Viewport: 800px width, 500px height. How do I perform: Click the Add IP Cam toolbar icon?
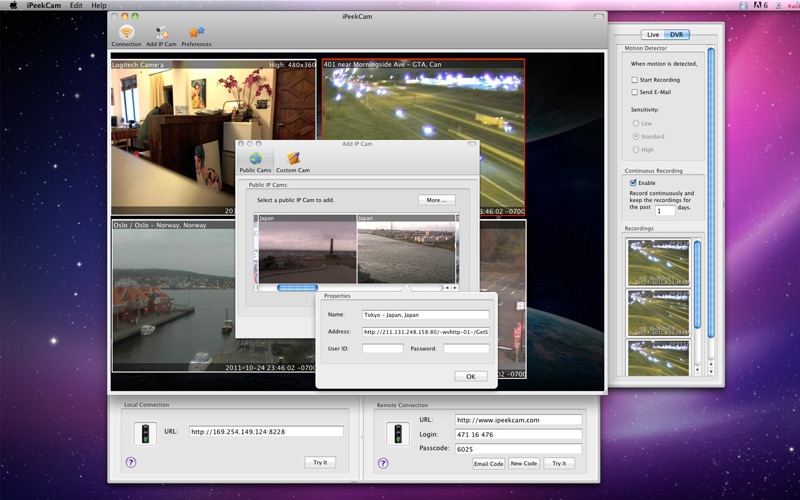(161, 34)
